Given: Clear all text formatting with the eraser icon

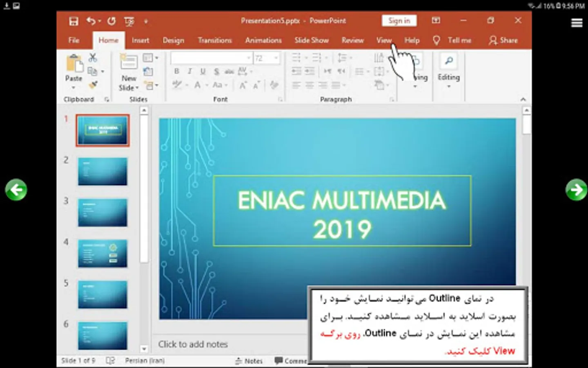Looking at the screenshot, I should click(x=274, y=85).
